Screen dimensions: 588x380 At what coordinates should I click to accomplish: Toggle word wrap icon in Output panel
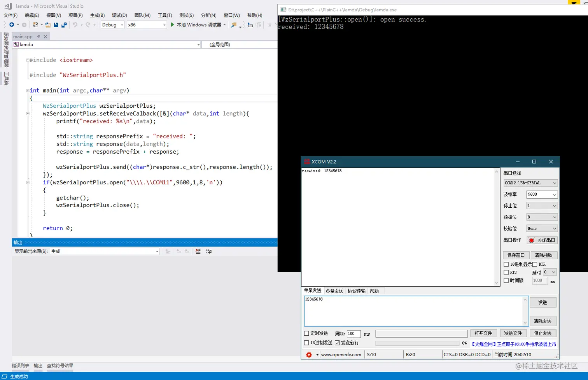point(209,251)
